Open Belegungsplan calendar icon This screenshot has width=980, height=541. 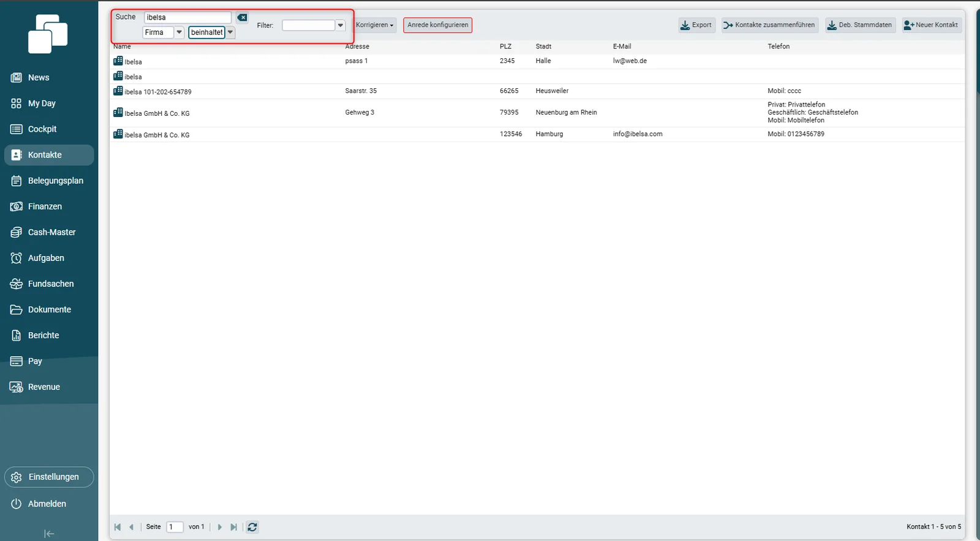(17, 181)
